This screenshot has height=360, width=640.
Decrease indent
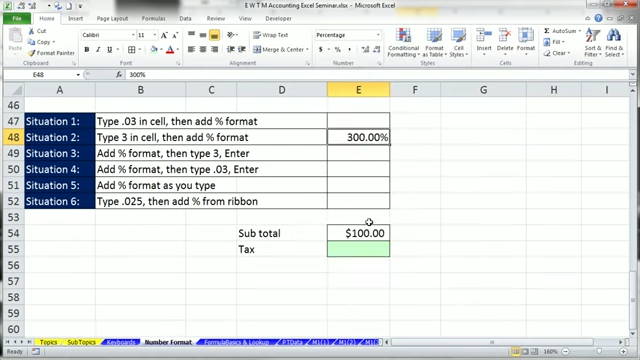(230, 49)
